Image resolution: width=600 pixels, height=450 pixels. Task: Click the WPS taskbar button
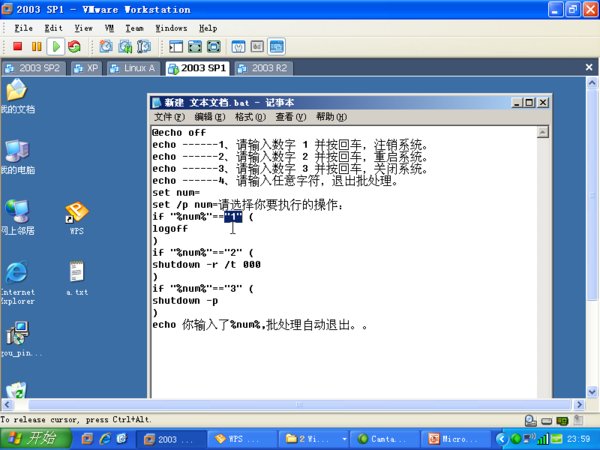click(242, 439)
